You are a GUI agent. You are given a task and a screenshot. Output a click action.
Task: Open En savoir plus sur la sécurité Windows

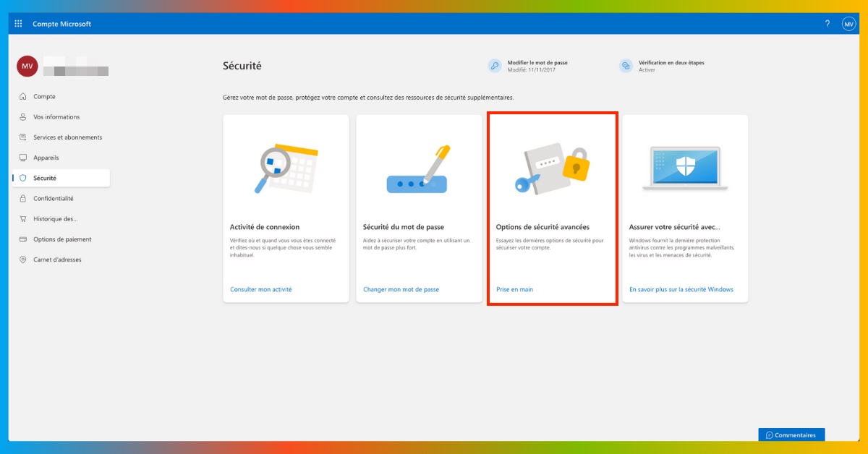(681, 289)
